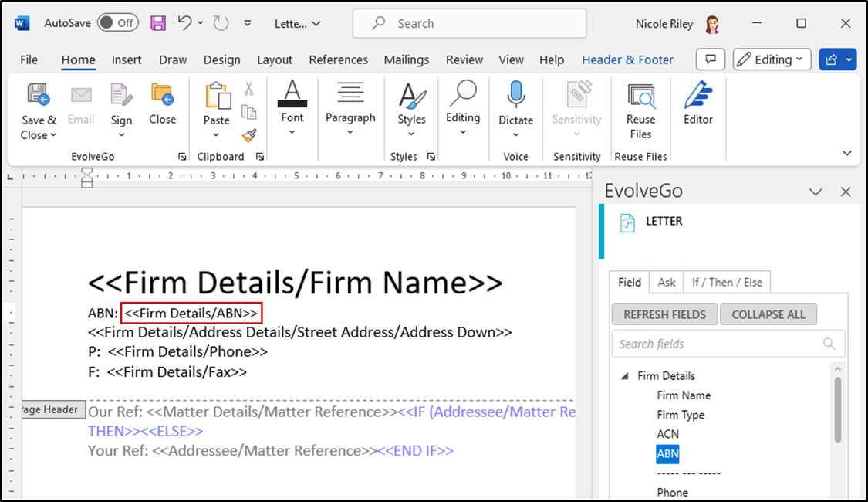
Task: Click the Copy icon
Action: tap(249, 112)
